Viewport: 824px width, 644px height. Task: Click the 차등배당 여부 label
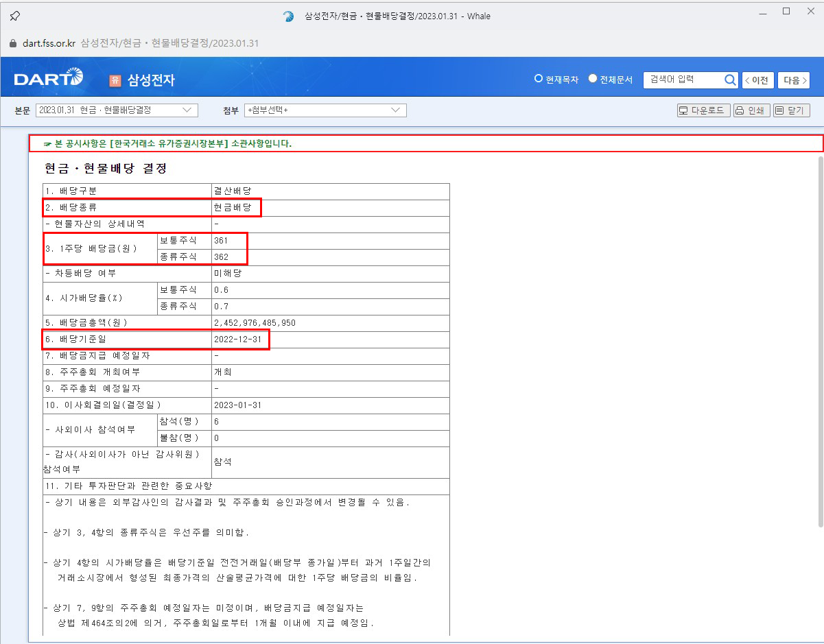[x=80, y=273]
